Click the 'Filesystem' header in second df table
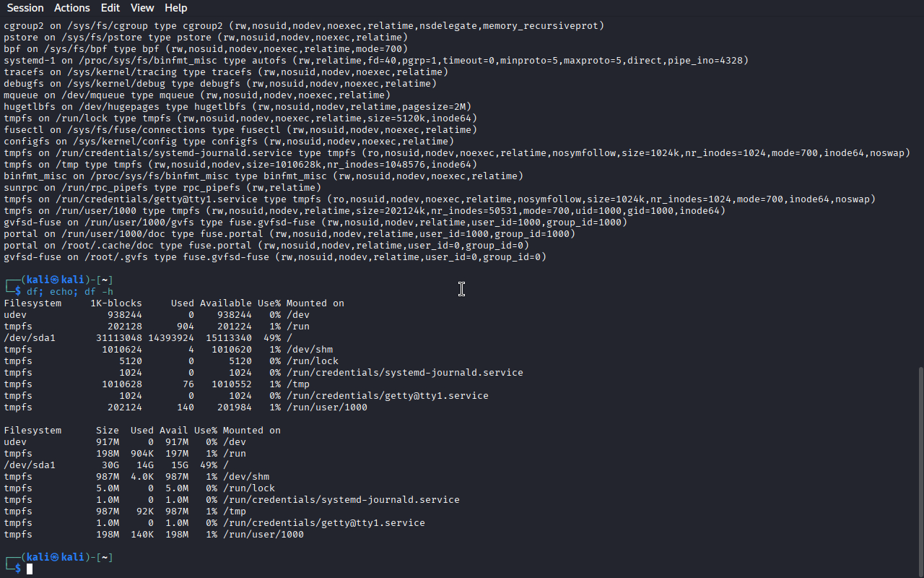 [x=32, y=431]
